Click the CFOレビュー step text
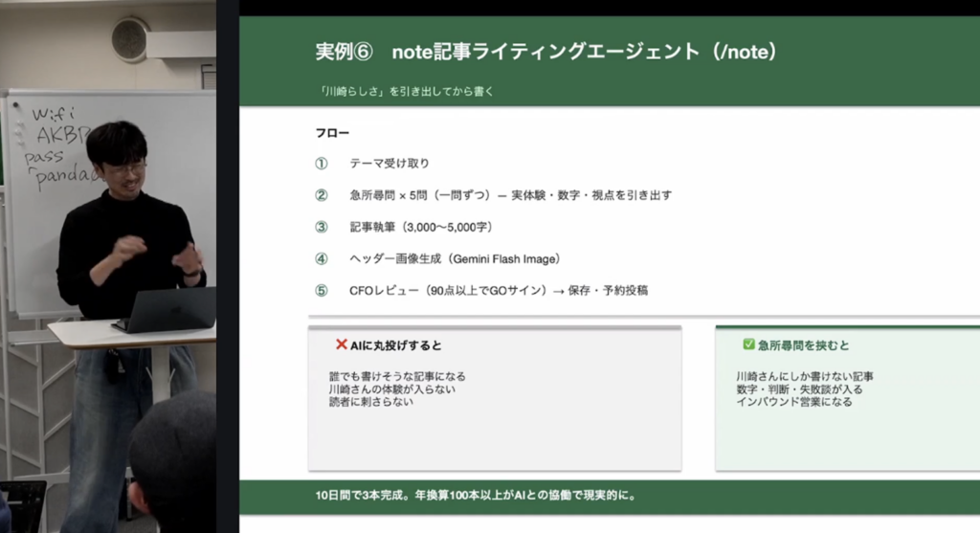 click(x=499, y=290)
